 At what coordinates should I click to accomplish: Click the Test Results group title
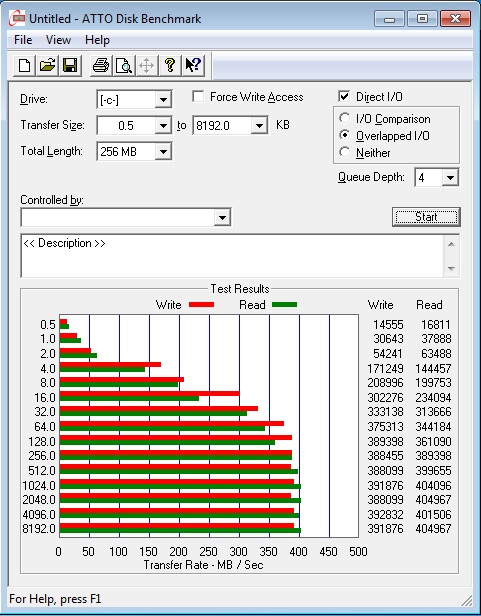click(240, 289)
